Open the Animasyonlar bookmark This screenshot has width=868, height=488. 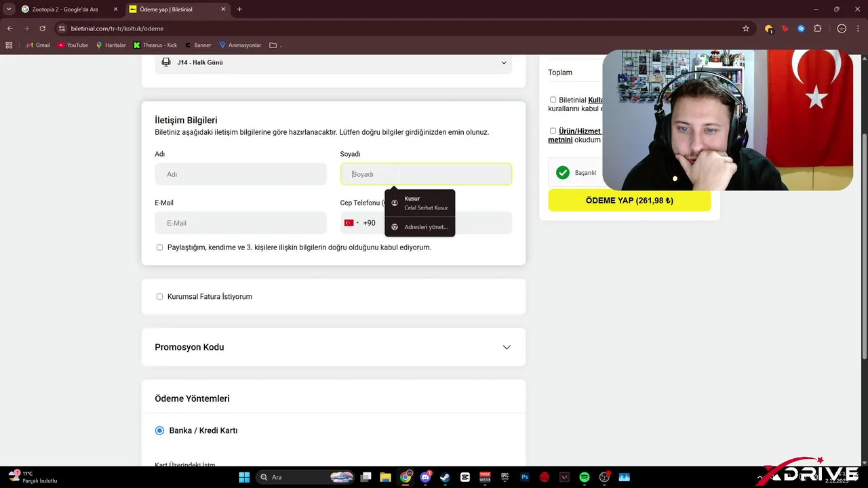tap(240, 45)
